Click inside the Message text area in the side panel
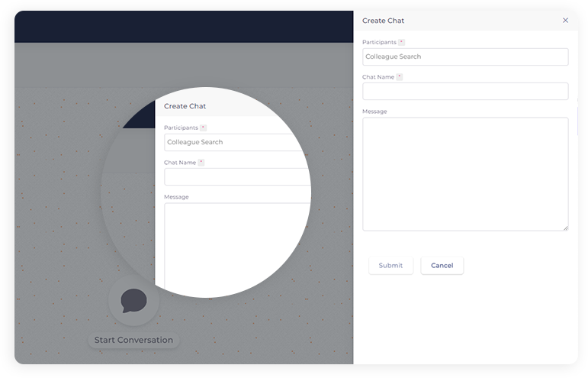 (465, 173)
